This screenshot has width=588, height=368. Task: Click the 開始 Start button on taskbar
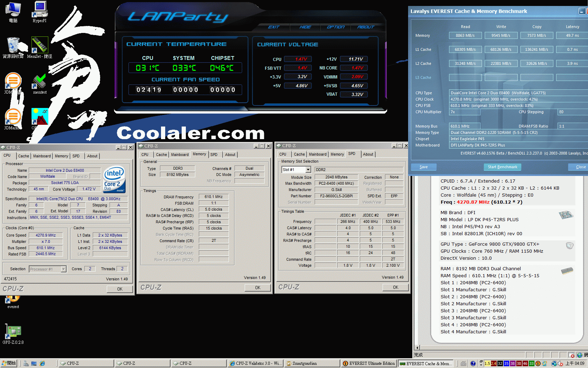9,363
